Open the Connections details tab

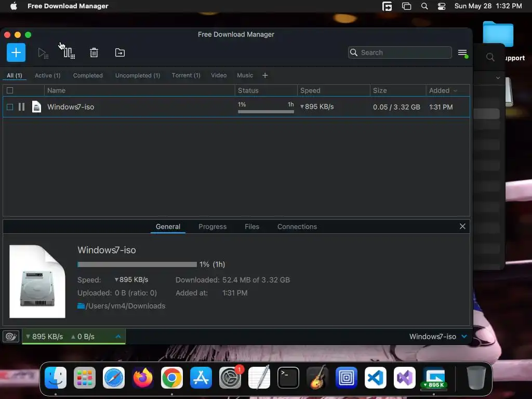point(297,227)
